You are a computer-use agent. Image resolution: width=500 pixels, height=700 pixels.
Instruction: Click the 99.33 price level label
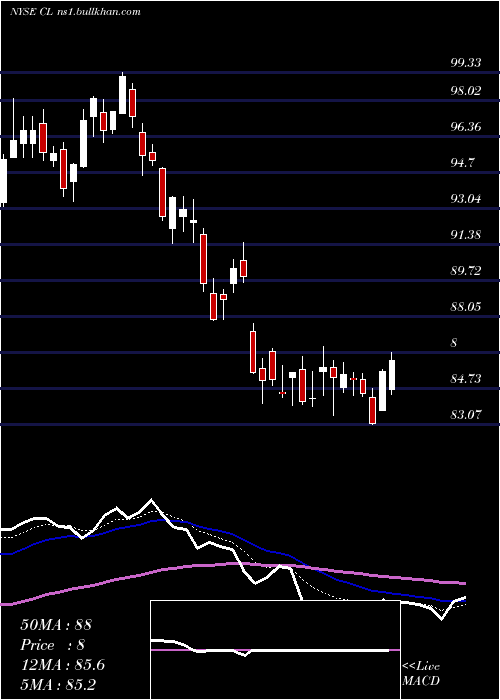(466, 62)
